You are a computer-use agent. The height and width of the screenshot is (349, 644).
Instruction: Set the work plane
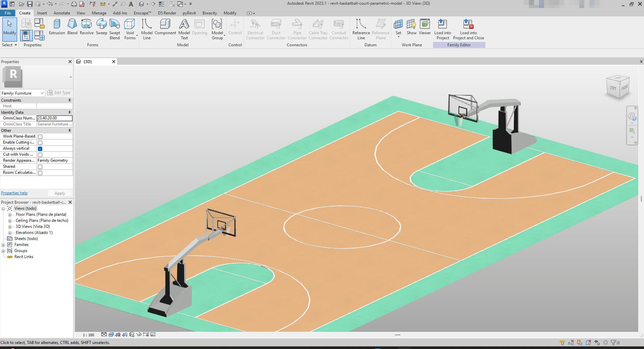click(x=398, y=28)
